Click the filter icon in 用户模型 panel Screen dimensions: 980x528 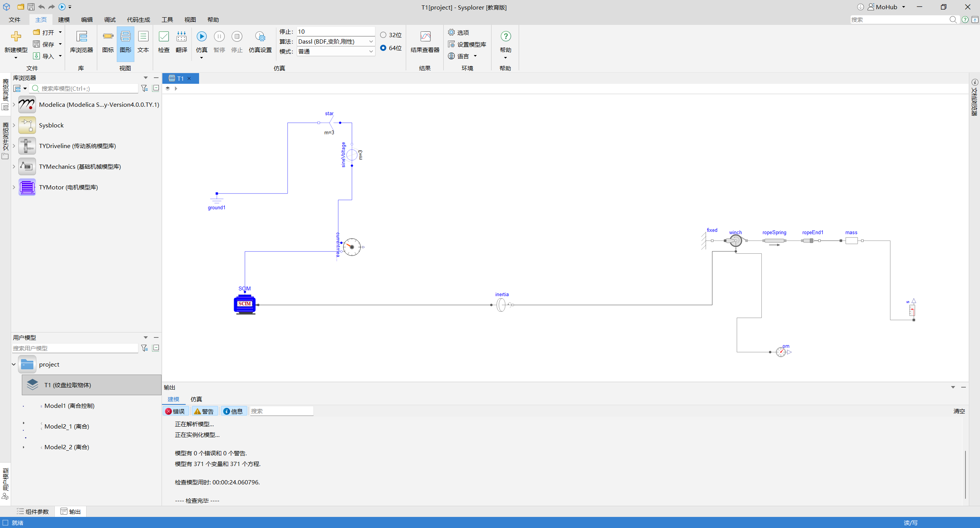coord(144,348)
